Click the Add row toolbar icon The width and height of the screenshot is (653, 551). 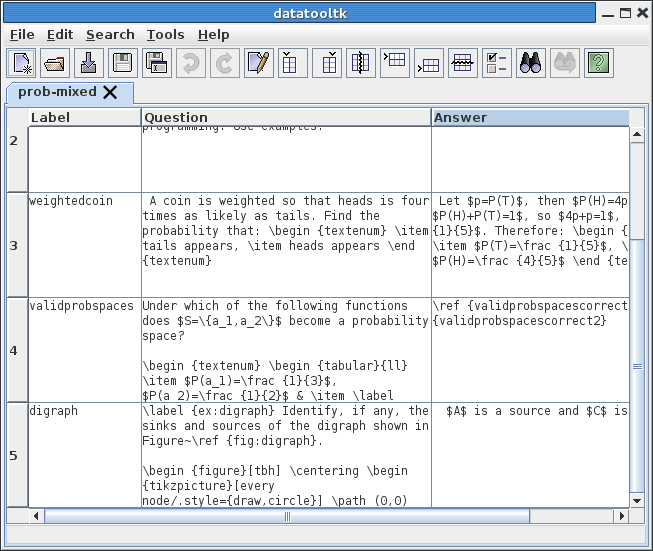394,63
